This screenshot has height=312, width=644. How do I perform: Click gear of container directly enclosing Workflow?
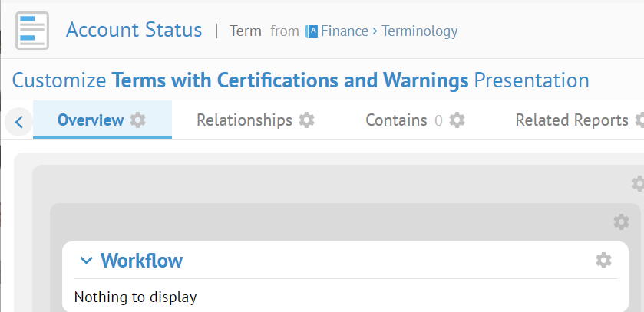(621, 222)
